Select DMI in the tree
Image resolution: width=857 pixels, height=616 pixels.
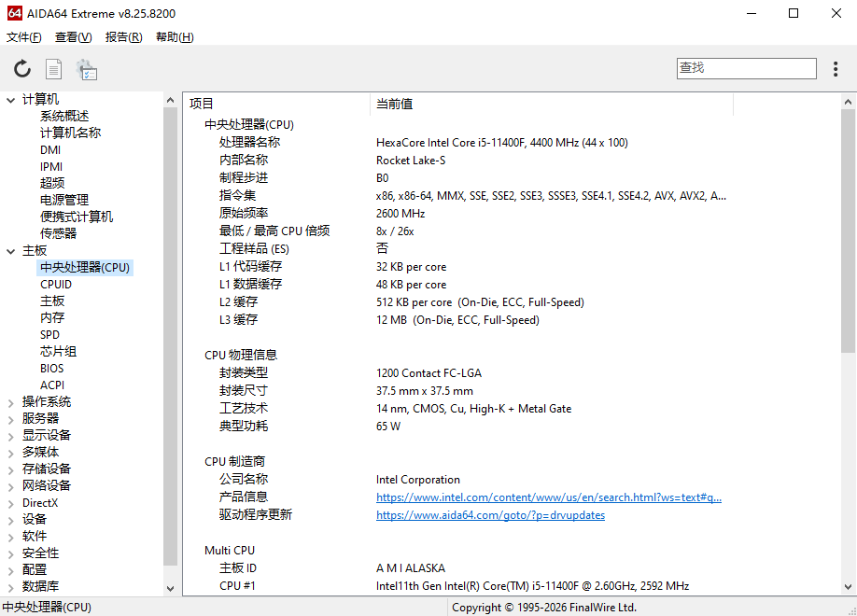click(50, 149)
